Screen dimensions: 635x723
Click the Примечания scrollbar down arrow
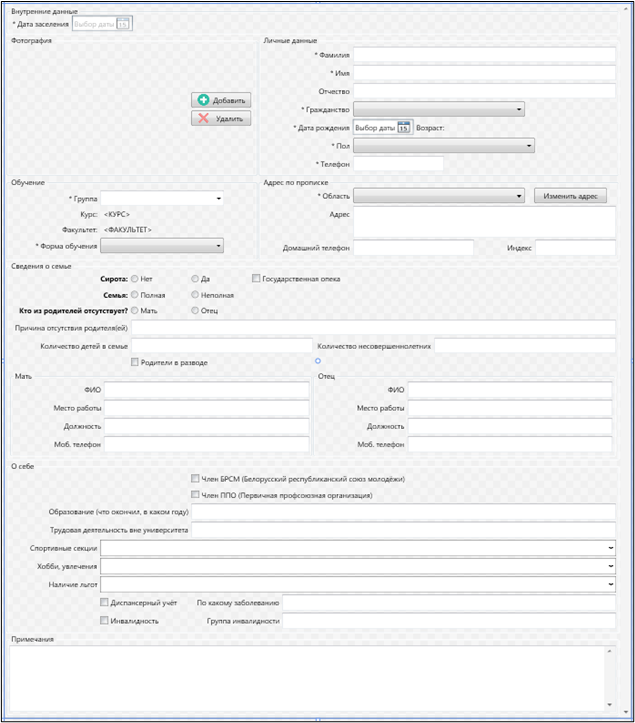point(610,702)
